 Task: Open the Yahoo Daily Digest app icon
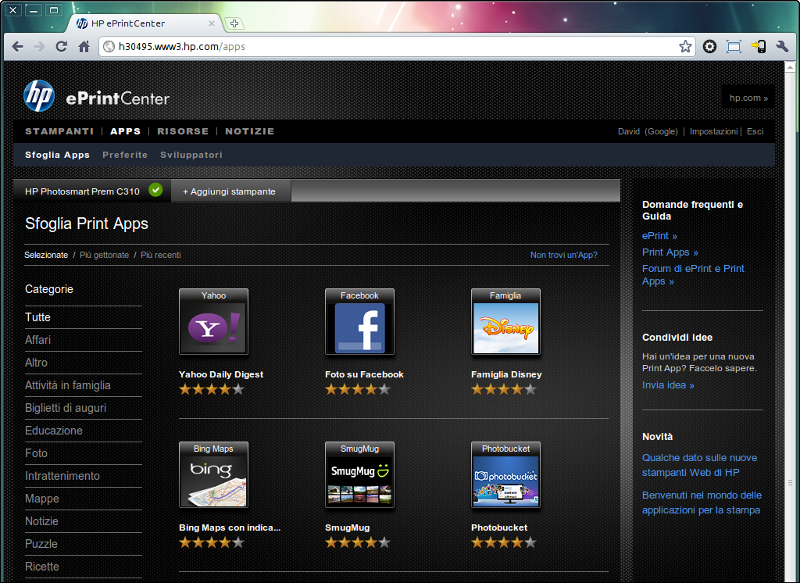coord(214,321)
